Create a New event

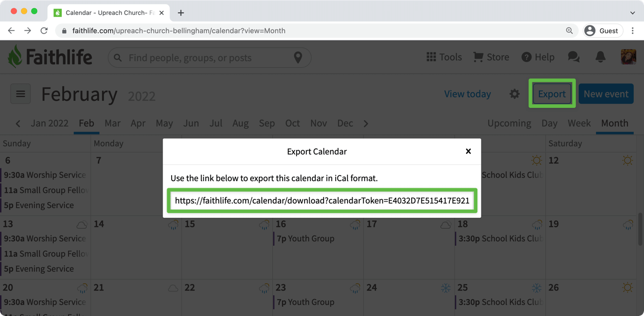(x=606, y=94)
